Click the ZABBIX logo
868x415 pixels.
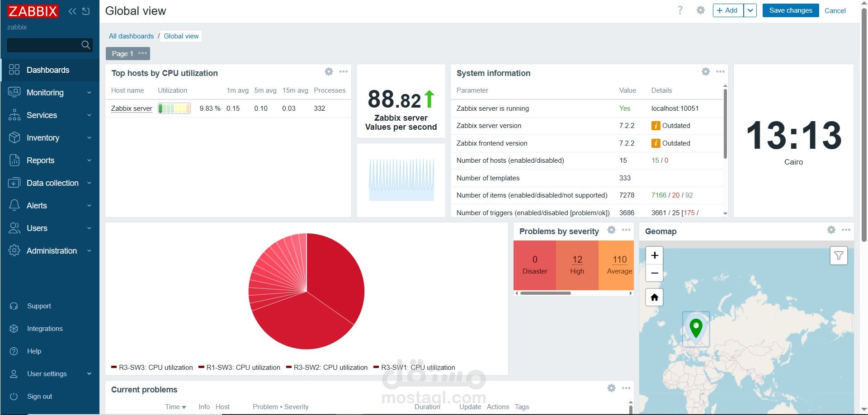(x=33, y=11)
